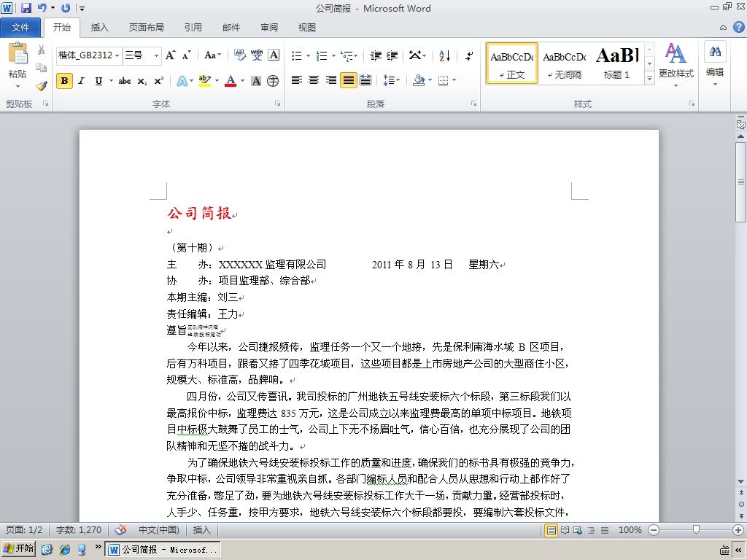The width and height of the screenshot is (747, 560).
Task: Open the 文件 tab
Action: 20,28
